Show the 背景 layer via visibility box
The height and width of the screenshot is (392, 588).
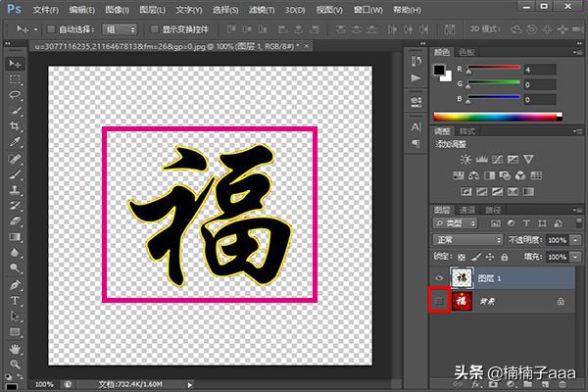(438, 302)
